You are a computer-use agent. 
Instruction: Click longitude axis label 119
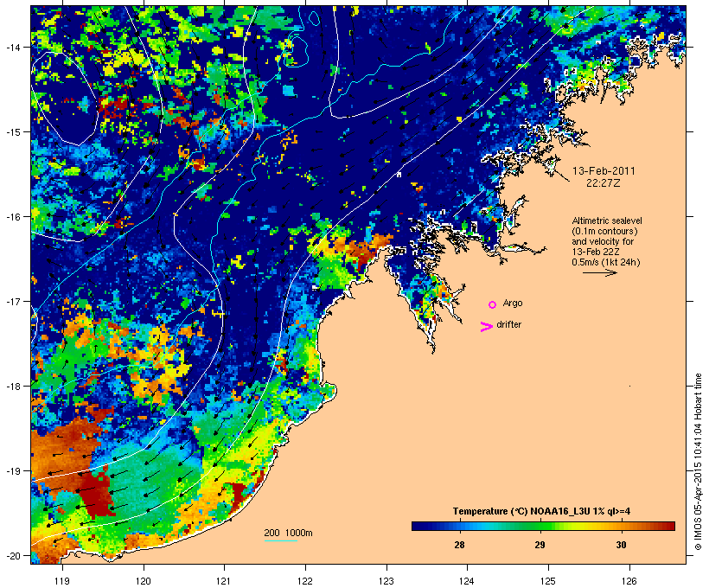pyautogui.click(x=62, y=581)
